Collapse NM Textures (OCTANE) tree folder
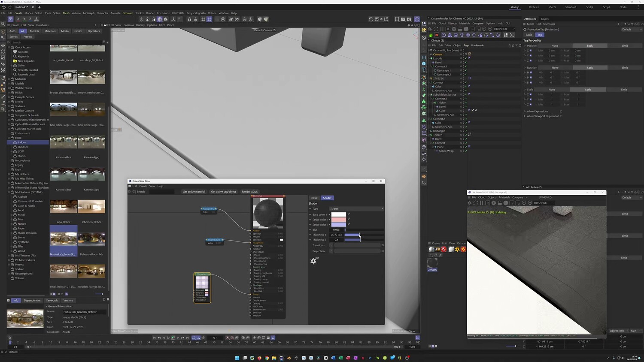This screenshot has height=362, width=644. click(x=9, y=192)
